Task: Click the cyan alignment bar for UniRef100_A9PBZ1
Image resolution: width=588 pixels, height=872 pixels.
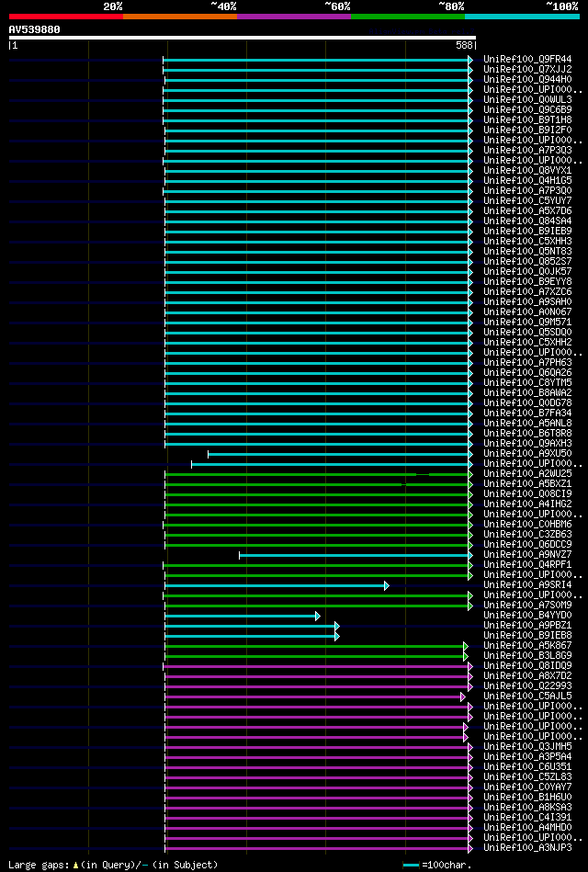Action: point(250,626)
